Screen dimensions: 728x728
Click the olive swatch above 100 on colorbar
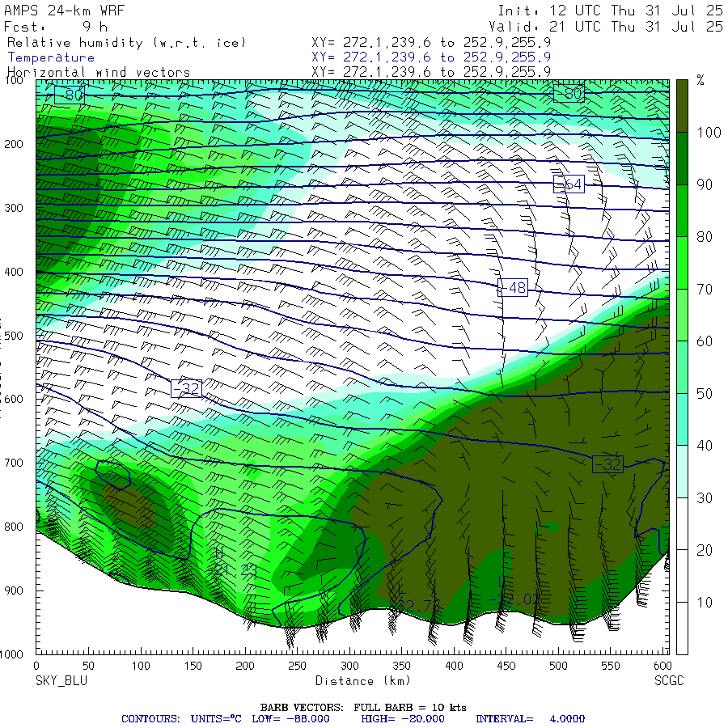click(682, 106)
